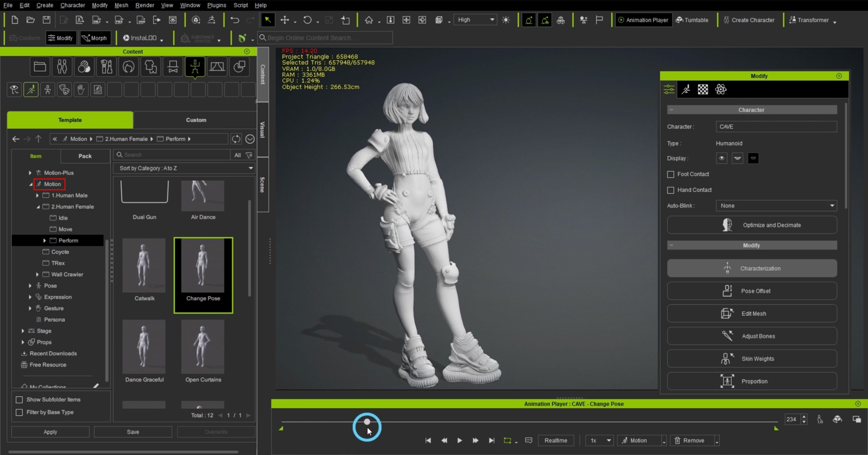This screenshot has width=868, height=455.
Task: Enable the Hand Contact checkbox
Action: pyautogui.click(x=671, y=190)
